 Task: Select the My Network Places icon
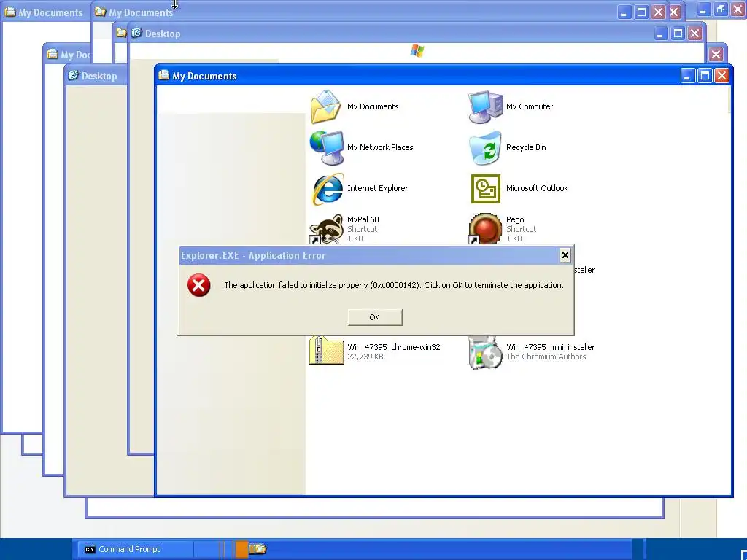pos(326,147)
